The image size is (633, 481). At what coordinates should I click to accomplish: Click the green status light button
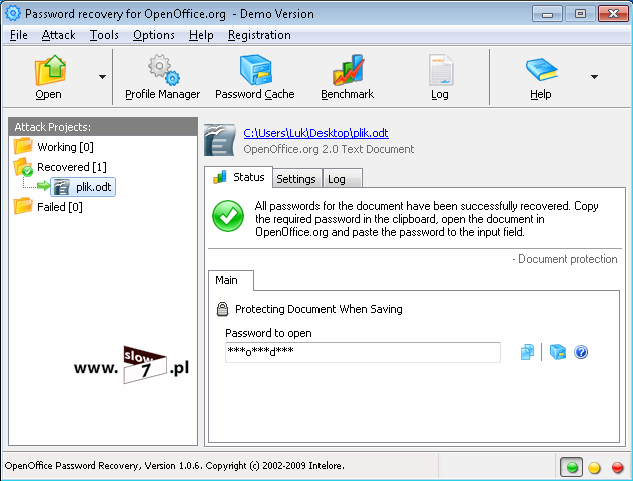[x=572, y=467]
